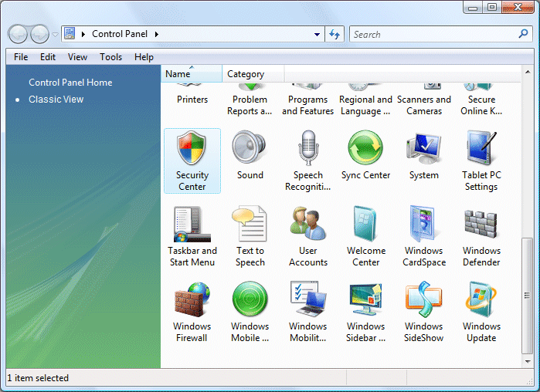The image size is (540, 392).
Task: Open the View menu
Action: [77, 57]
